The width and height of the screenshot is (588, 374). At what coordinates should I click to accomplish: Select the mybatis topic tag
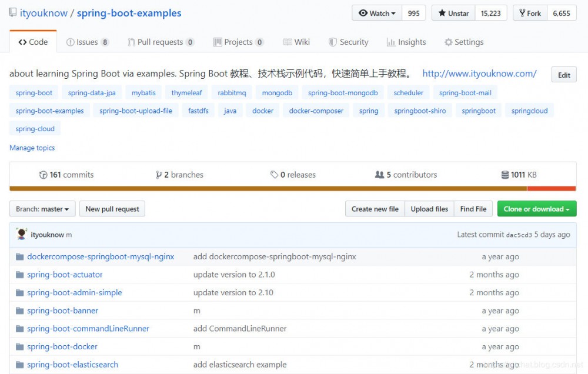(143, 92)
